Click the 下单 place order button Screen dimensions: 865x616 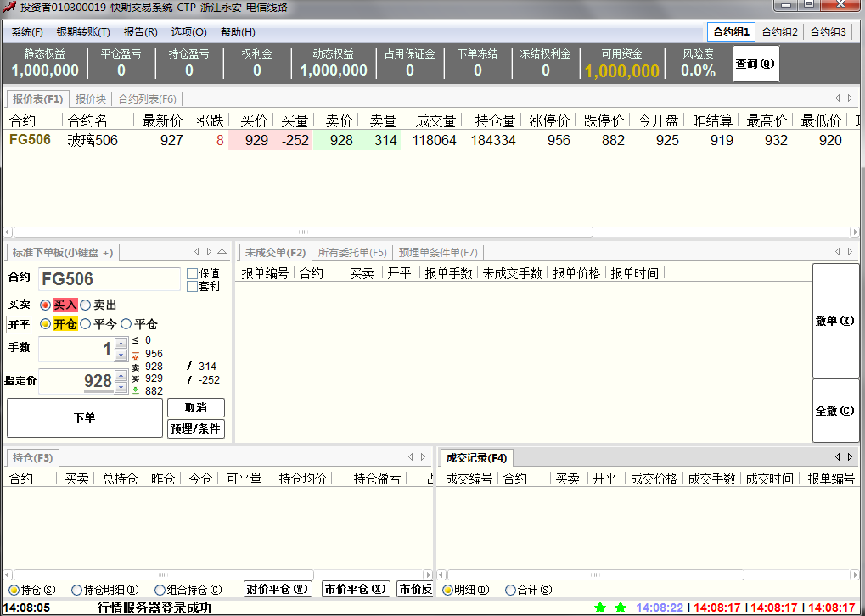tap(84, 418)
